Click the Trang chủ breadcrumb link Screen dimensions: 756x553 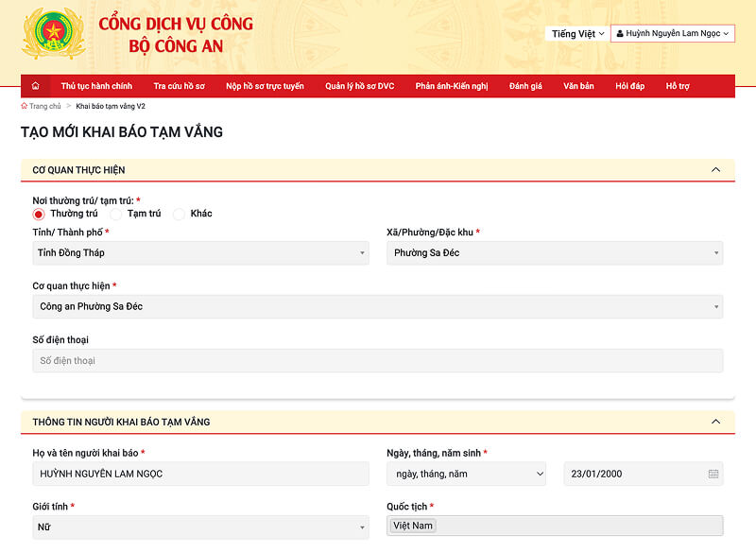pos(44,107)
